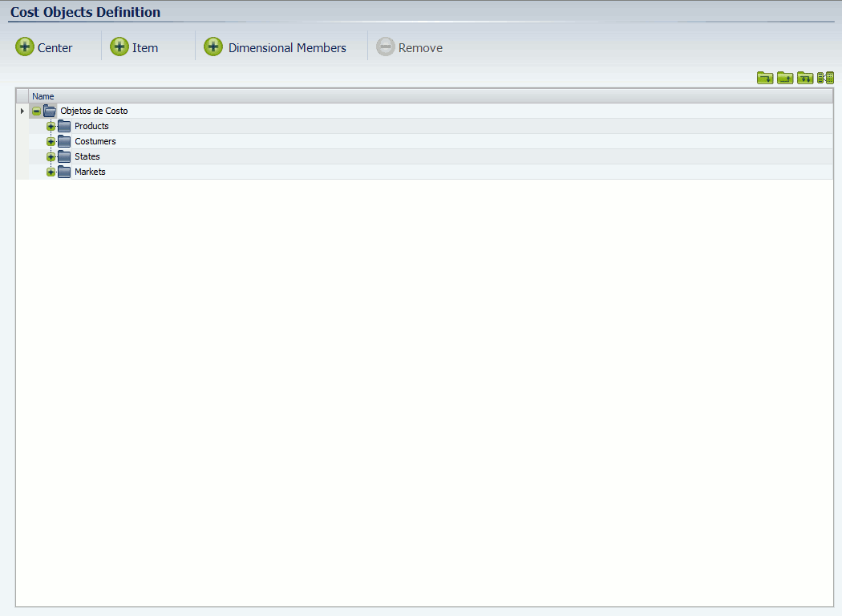
Task: Add a new Center cost object
Action: click(44, 47)
